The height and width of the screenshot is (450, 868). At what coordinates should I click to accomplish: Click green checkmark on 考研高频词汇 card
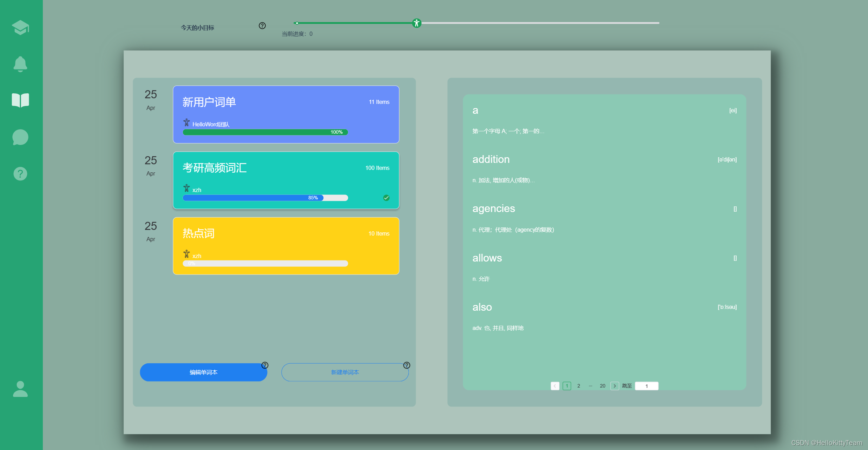pyautogui.click(x=386, y=198)
